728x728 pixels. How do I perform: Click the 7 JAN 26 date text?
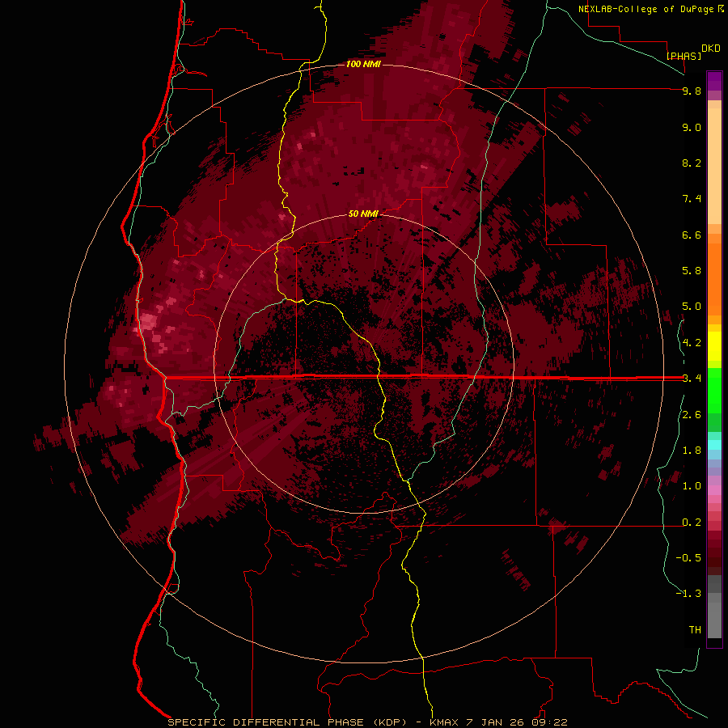495,722
